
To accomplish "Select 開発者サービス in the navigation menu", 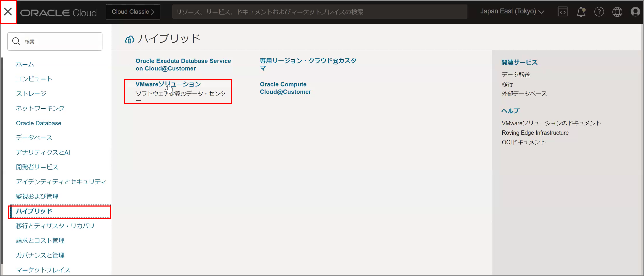I will pyautogui.click(x=37, y=167).
